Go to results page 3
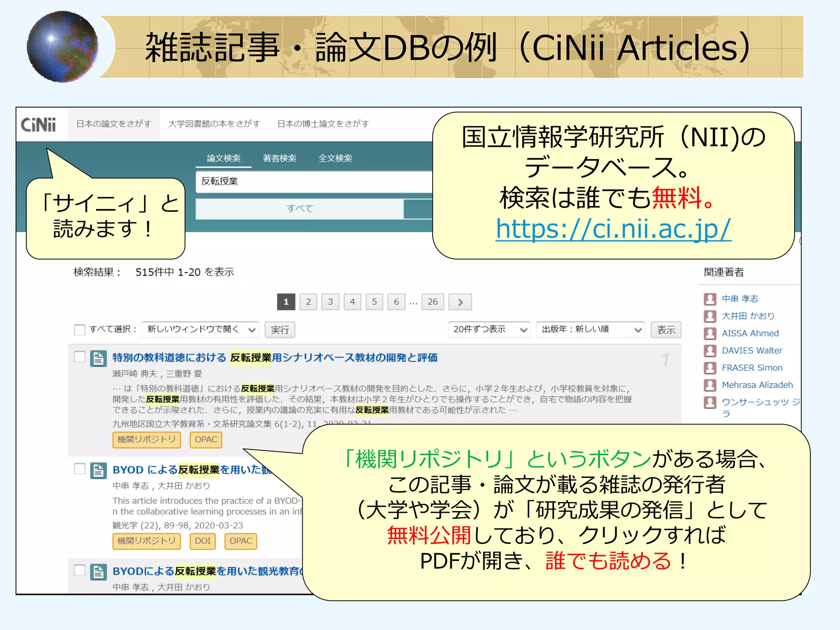The image size is (840, 630). (330, 302)
